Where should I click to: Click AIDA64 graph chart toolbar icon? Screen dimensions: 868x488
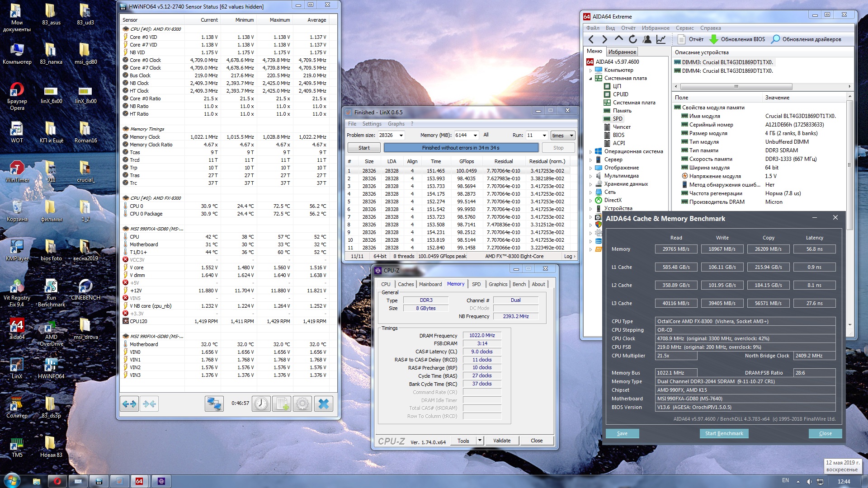coord(661,39)
